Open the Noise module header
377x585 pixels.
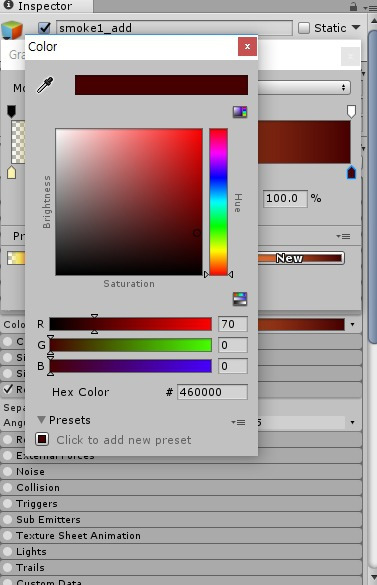[x=181, y=472]
